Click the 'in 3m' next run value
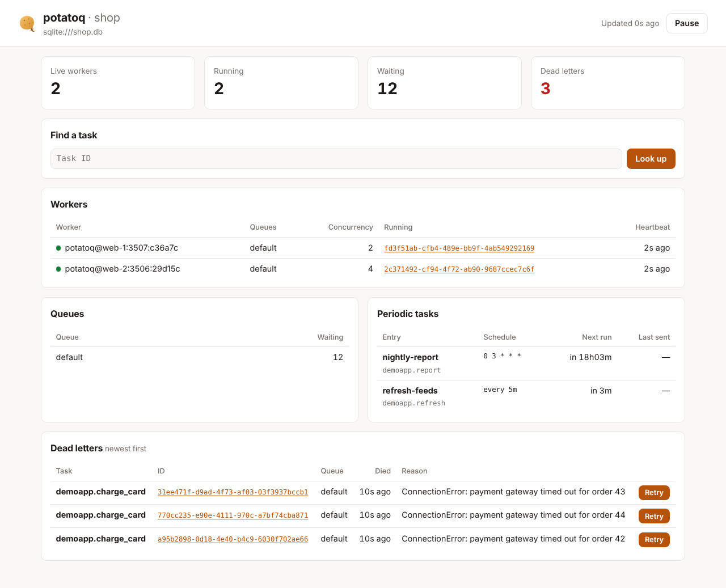Image resolution: width=726 pixels, height=588 pixels. tap(601, 391)
